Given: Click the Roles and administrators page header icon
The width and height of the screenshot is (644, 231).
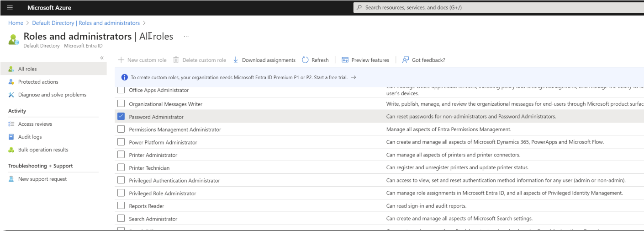Looking at the screenshot, I should (x=14, y=39).
